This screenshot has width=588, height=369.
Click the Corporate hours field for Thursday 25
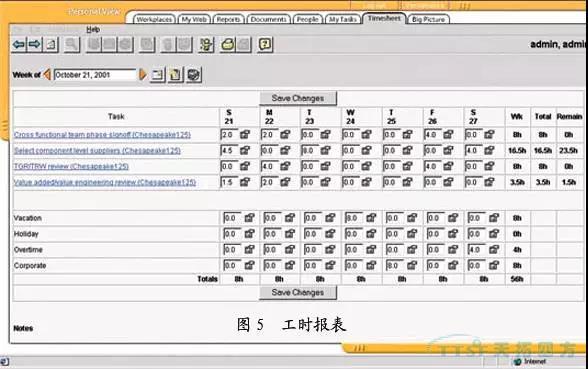[x=394, y=265]
